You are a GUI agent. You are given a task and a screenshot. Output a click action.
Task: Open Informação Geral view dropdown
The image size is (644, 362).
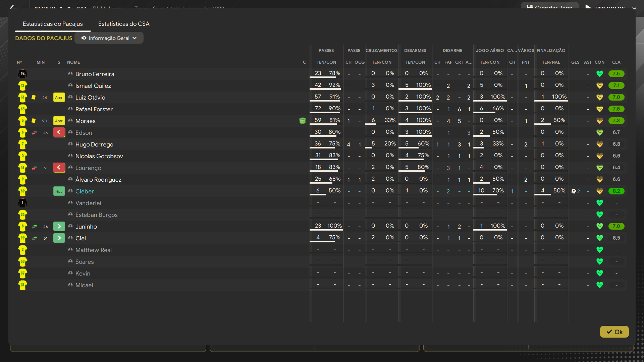pos(109,38)
